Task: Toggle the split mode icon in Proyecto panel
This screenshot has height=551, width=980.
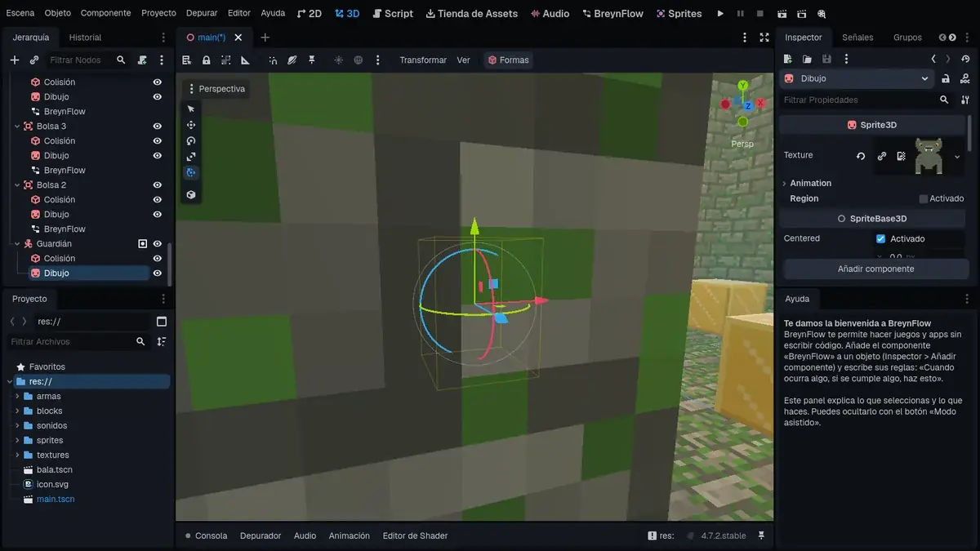Action: [x=162, y=322]
